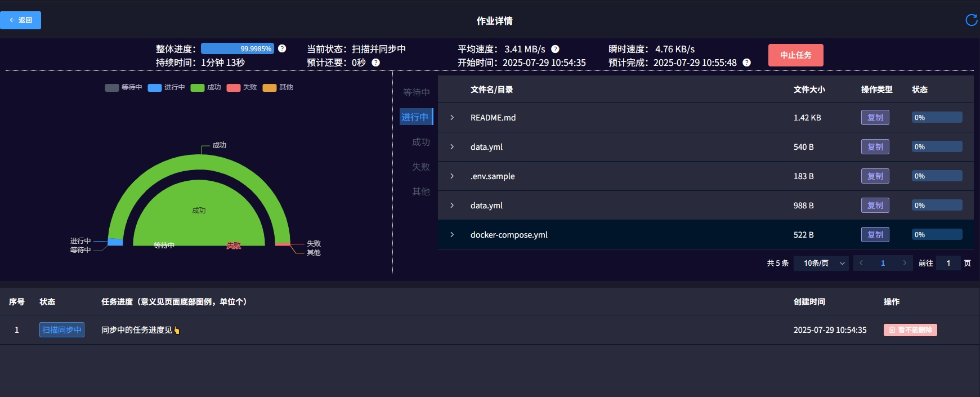Go to next page arrow in pagination
The width and height of the screenshot is (980, 397).
(905, 263)
